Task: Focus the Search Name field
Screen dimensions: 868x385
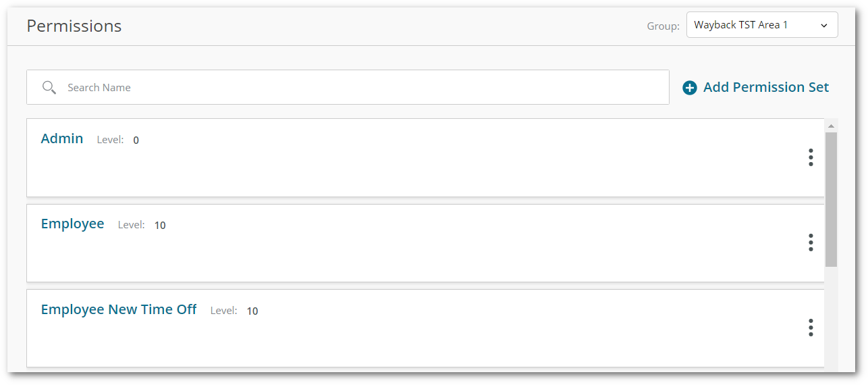Action: click(348, 87)
